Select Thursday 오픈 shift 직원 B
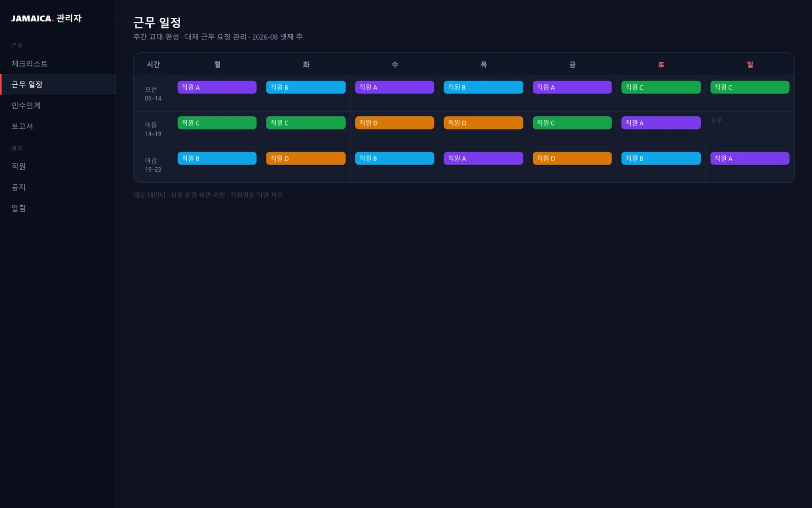 pos(483,87)
